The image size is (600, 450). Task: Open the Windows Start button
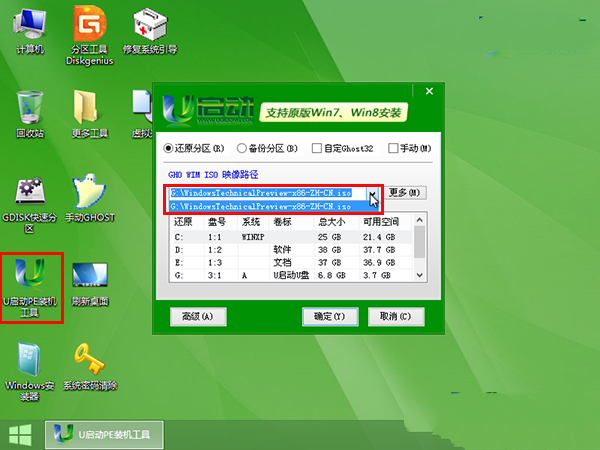point(18,433)
